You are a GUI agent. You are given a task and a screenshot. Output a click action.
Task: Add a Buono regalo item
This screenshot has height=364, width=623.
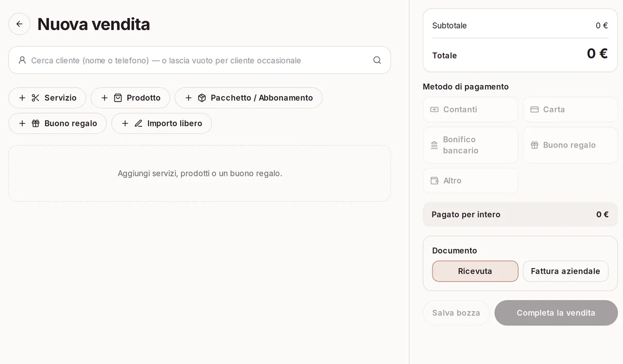click(x=58, y=123)
